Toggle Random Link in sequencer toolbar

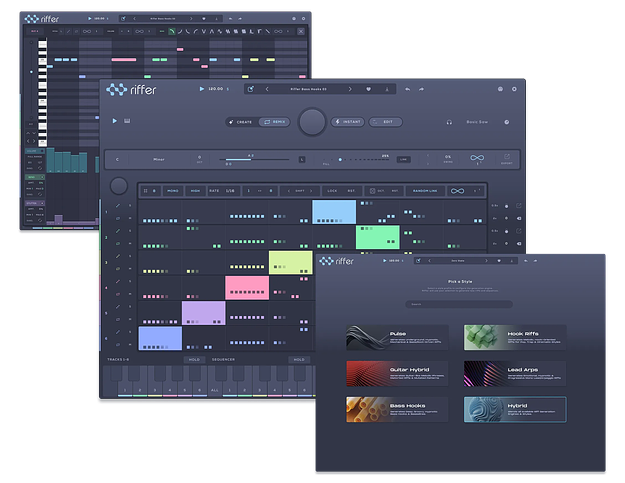[425, 191]
